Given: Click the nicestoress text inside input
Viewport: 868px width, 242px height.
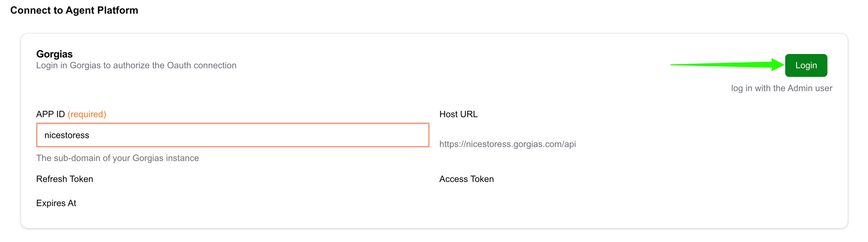Looking at the screenshot, I should pos(67,135).
